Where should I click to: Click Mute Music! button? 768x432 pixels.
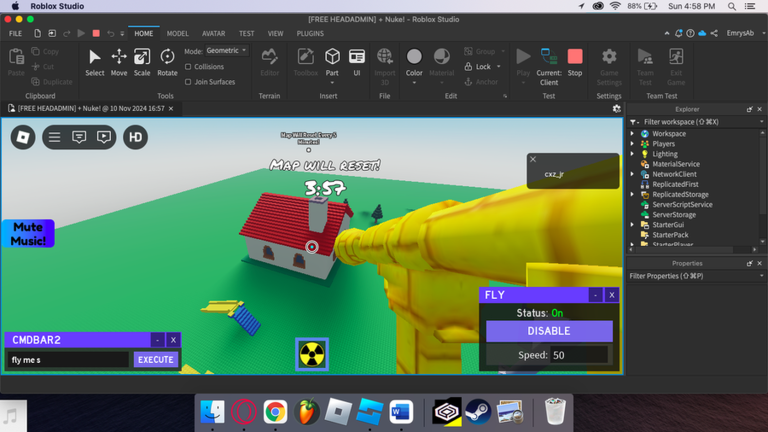(28, 234)
